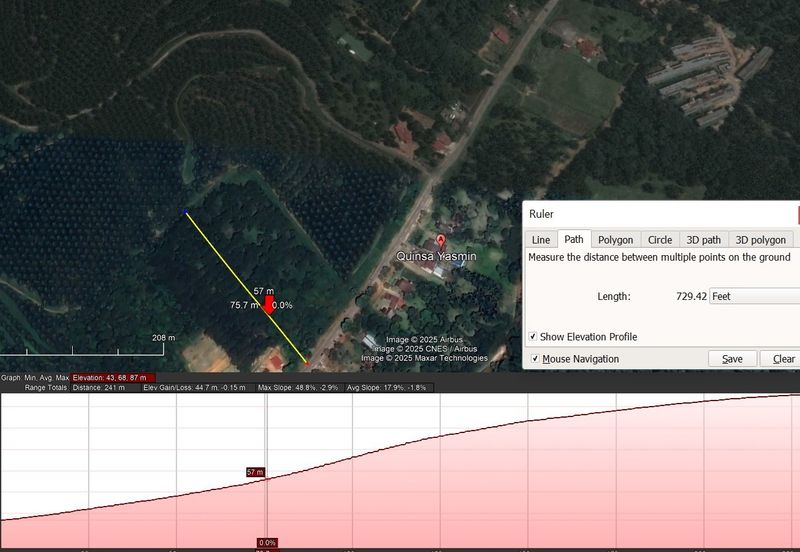Open the Feet length units dropdown
Viewport: 800px width, 552px height.
click(x=753, y=296)
